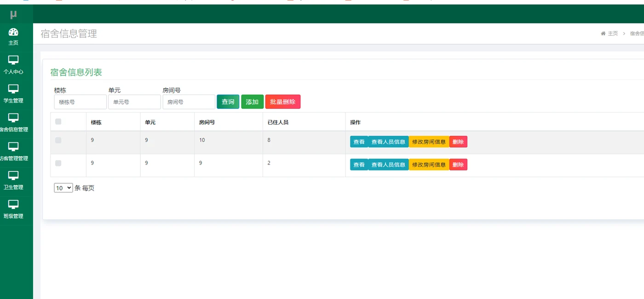The width and height of the screenshot is (644, 299).
Task: Click the green 添加 button
Action: click(252, 102)
